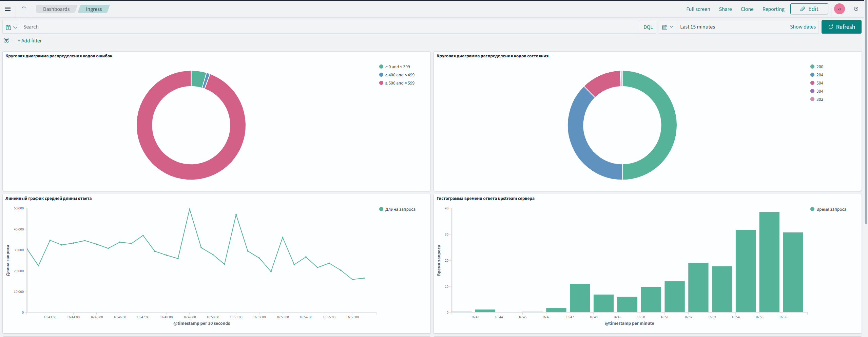Open the hamburger navigation menu
868x337 pixels.
(8, 9)
